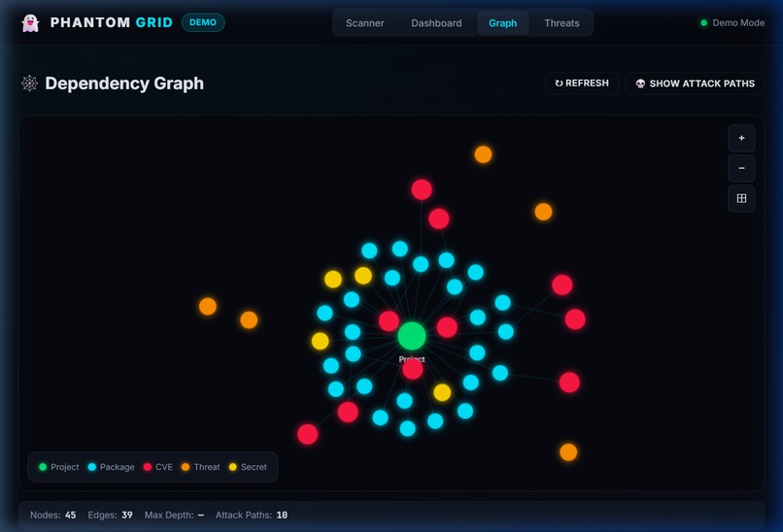This screenshot has height=532, width=783.
Task: Click the Max Depth status entry
Action: pyautogui.click(x=174, y=515)
